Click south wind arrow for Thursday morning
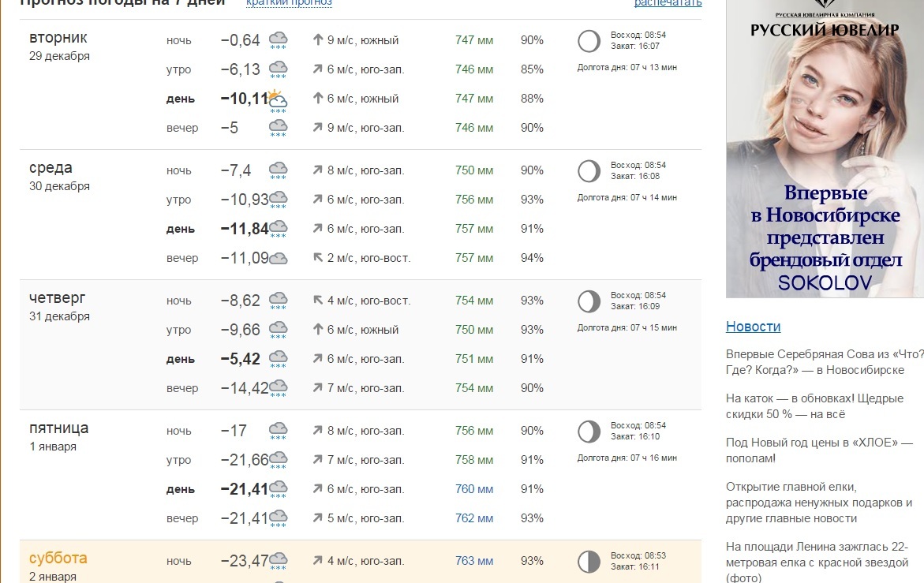 (318, 330)
